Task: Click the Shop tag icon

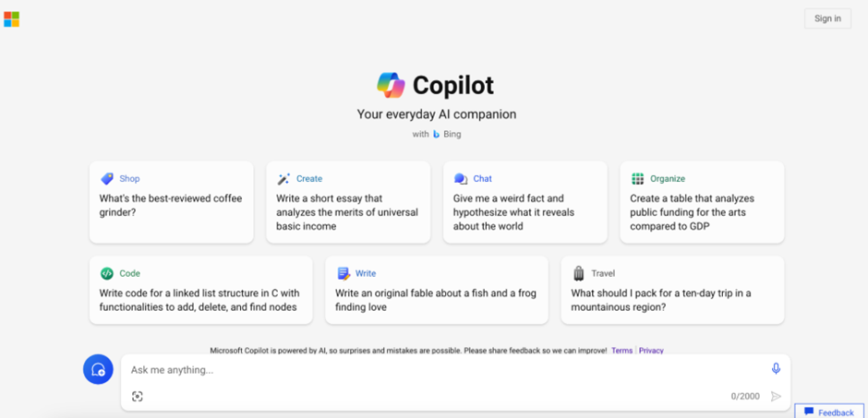Action: click(107, 179)
